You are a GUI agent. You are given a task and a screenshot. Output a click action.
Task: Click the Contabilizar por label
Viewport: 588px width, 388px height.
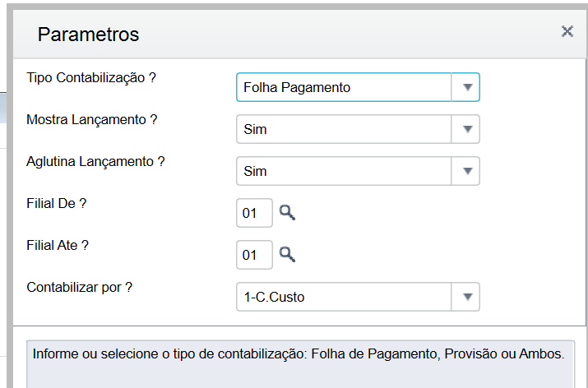point(80,288)
